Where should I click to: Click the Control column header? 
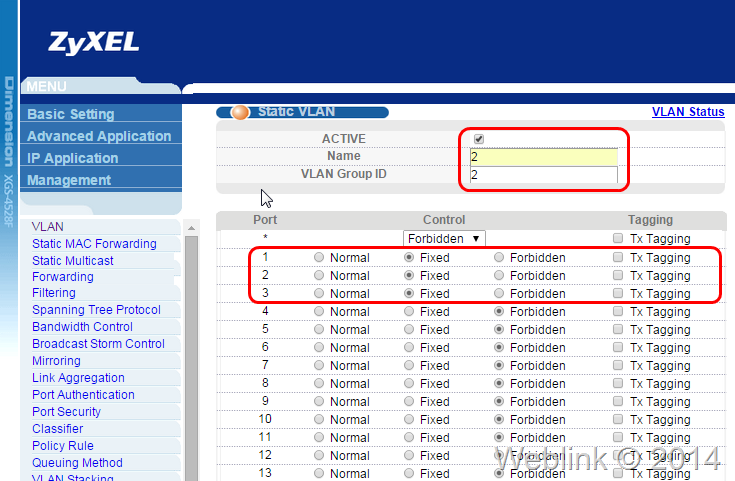point(444,220)
